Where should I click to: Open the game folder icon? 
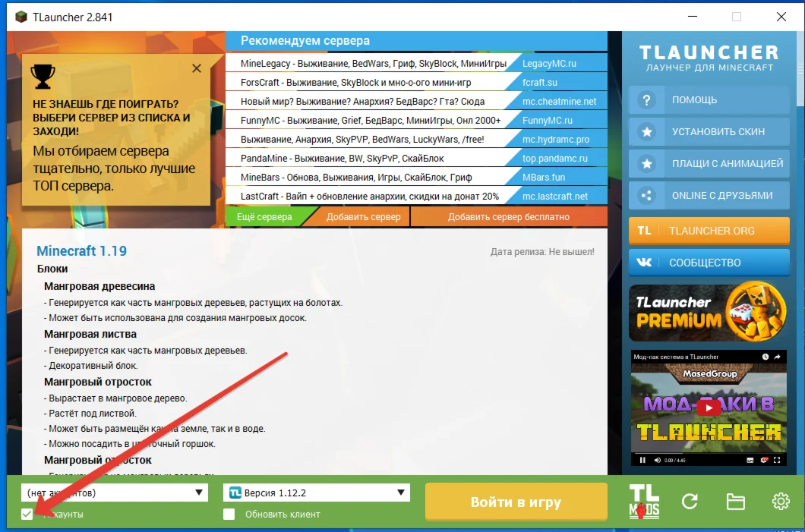click(735, 501)
